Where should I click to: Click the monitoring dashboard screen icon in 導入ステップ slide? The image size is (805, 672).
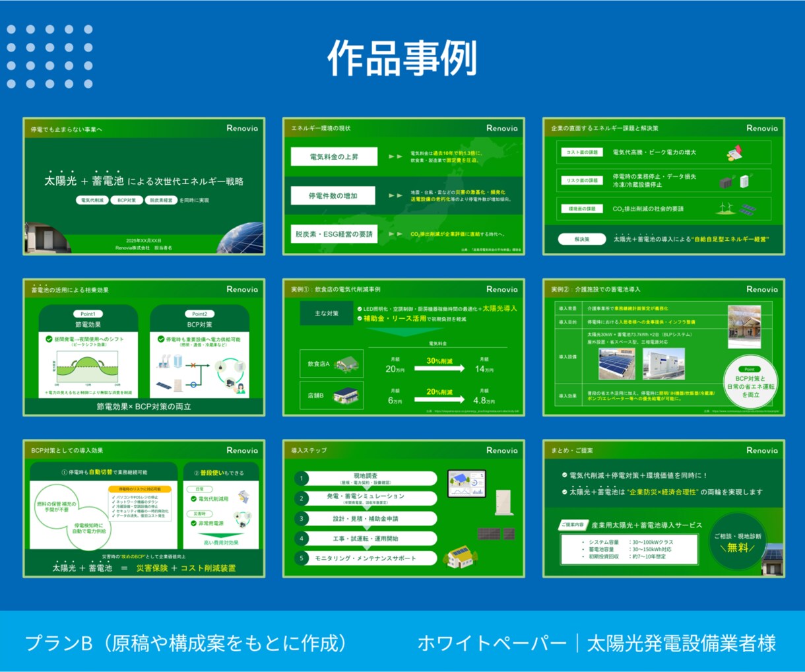[467, 483]
